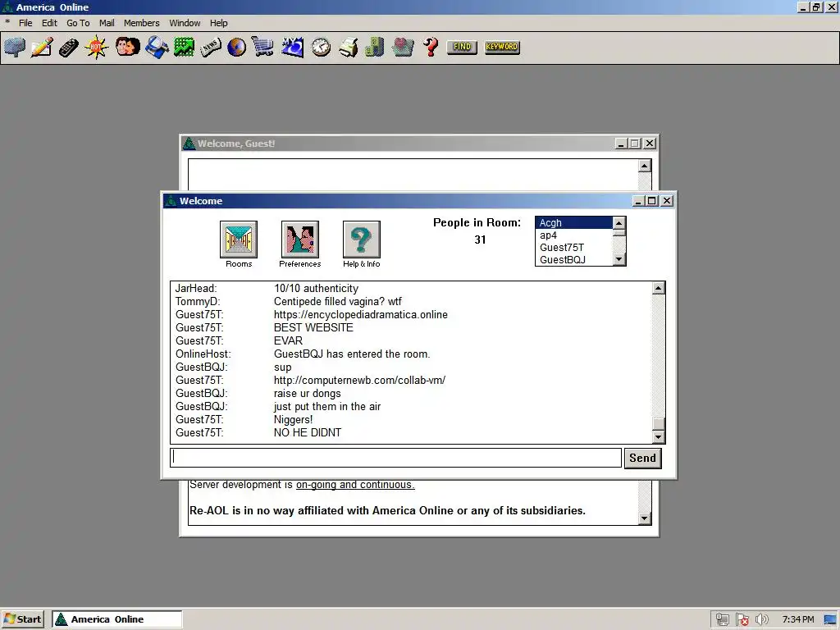Minimize the Welcome chat window

638,201
